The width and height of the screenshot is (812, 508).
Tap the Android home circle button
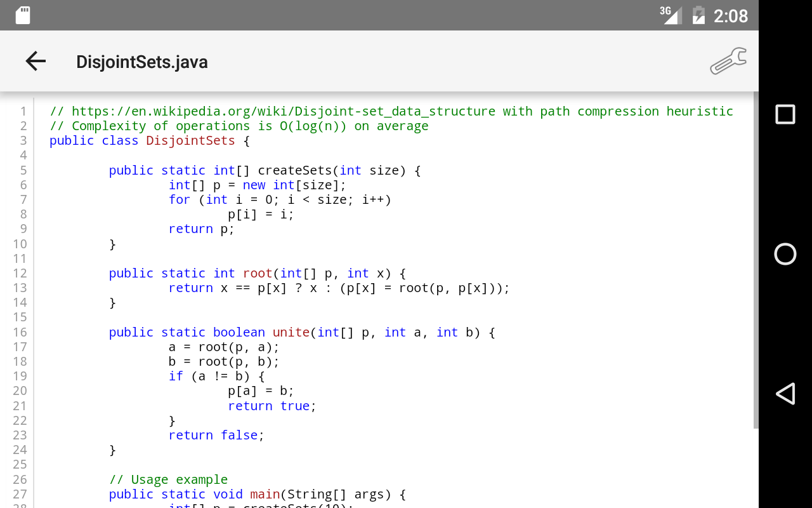(x=785, y=254)
